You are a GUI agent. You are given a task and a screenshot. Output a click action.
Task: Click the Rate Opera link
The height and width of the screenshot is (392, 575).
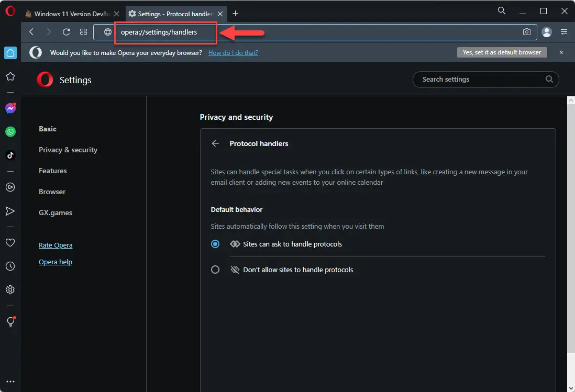click(56, 245)
